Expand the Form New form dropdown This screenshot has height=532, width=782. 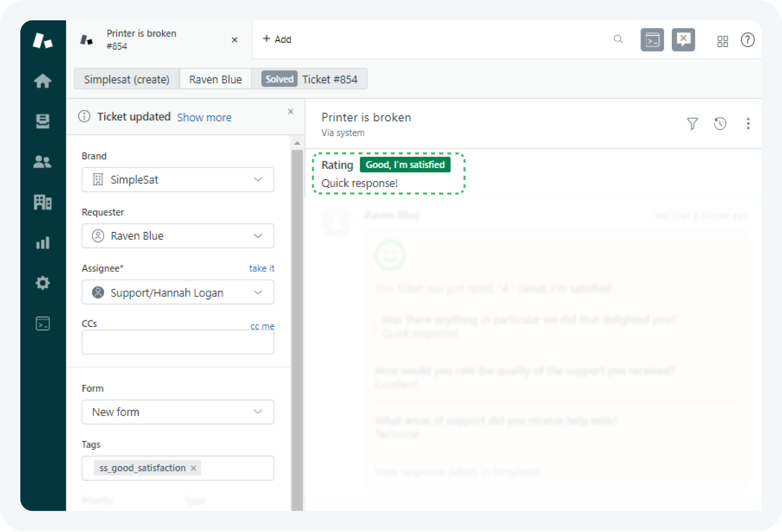click(178, 412)
